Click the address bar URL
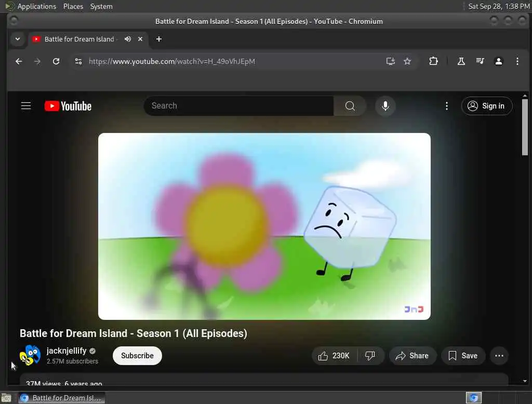The image size is (532, 404). tap(171, 61)
